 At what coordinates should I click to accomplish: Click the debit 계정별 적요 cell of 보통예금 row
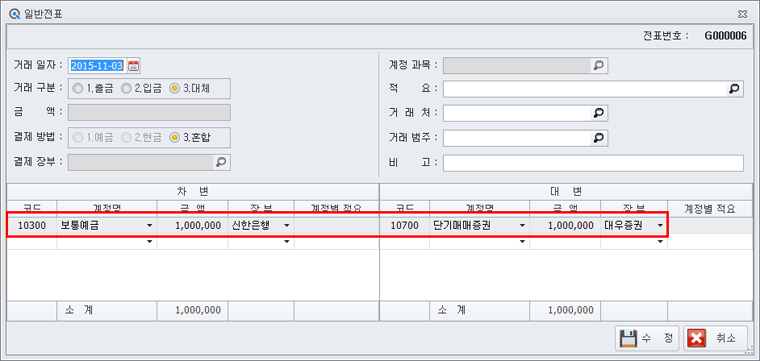pos(336,225)
